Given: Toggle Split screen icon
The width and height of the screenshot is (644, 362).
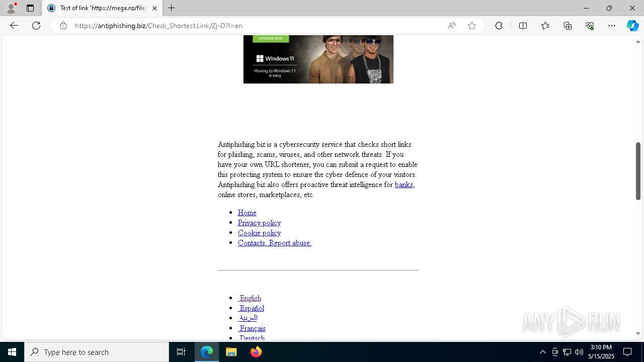Looking at the screenshot, I should (523, 26).
